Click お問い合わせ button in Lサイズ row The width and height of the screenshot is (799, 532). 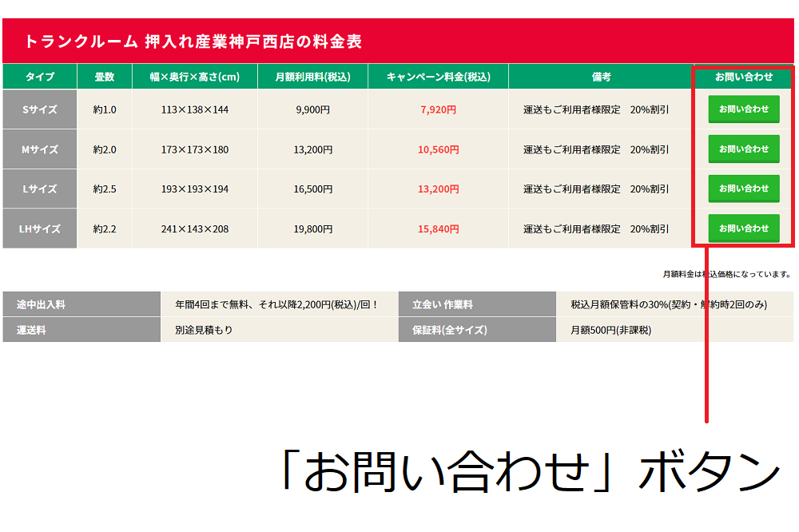(743, 189)
